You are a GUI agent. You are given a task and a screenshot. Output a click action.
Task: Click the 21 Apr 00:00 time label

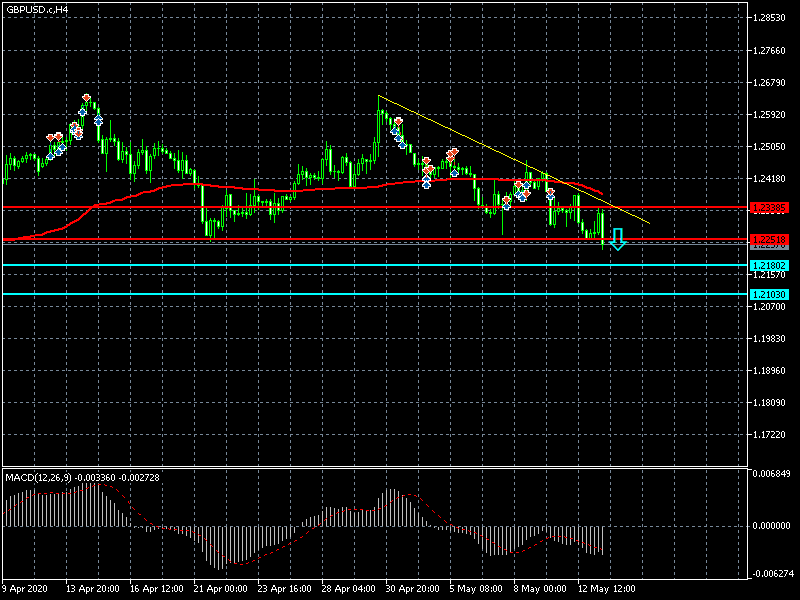(221, 587)
